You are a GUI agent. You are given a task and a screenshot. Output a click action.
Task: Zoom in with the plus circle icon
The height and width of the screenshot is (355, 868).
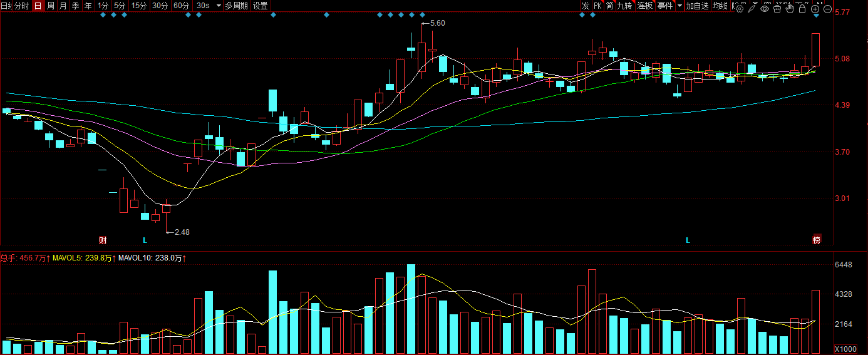click(815, 9)
